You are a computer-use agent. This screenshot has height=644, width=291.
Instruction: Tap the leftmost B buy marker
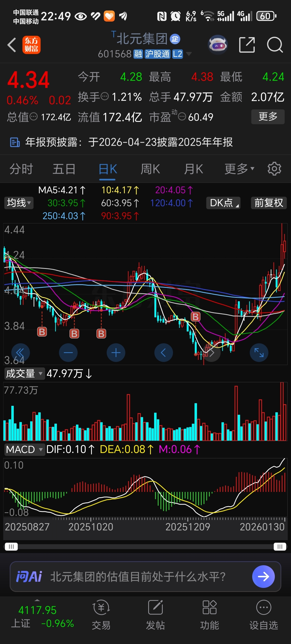click(42, 332)
